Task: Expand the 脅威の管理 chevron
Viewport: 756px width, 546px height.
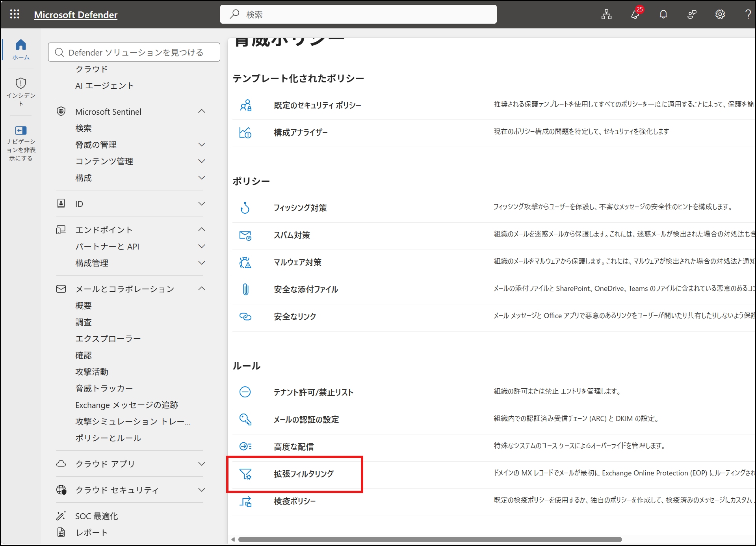Action: (x=202, y=145)
